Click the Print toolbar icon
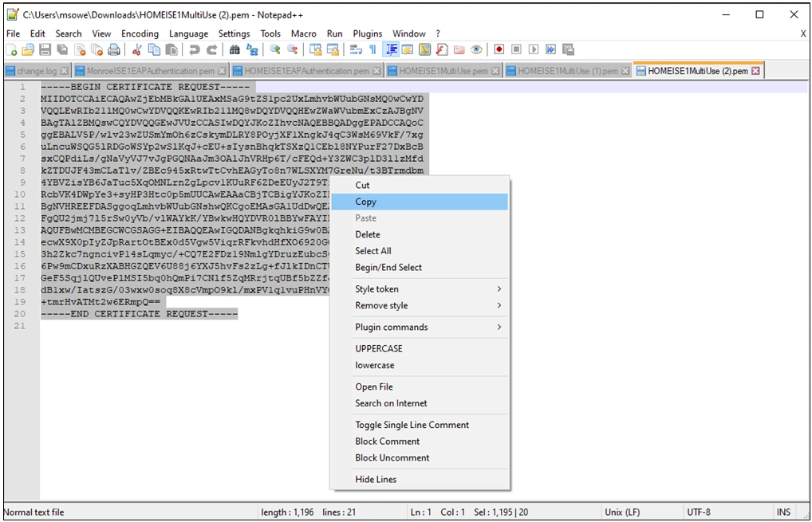The image size is (812, 522). 114,49
